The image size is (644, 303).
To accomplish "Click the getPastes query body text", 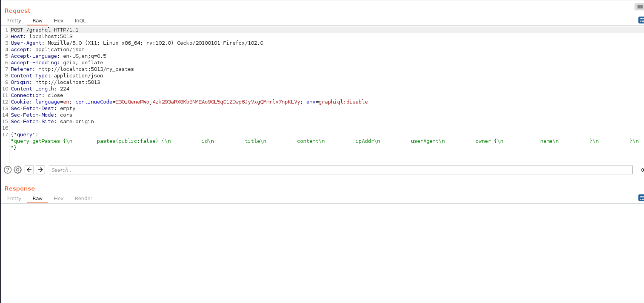I will [46, 141].
